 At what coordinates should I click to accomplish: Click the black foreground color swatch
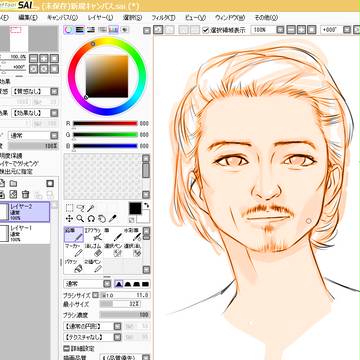pos(135,209)
